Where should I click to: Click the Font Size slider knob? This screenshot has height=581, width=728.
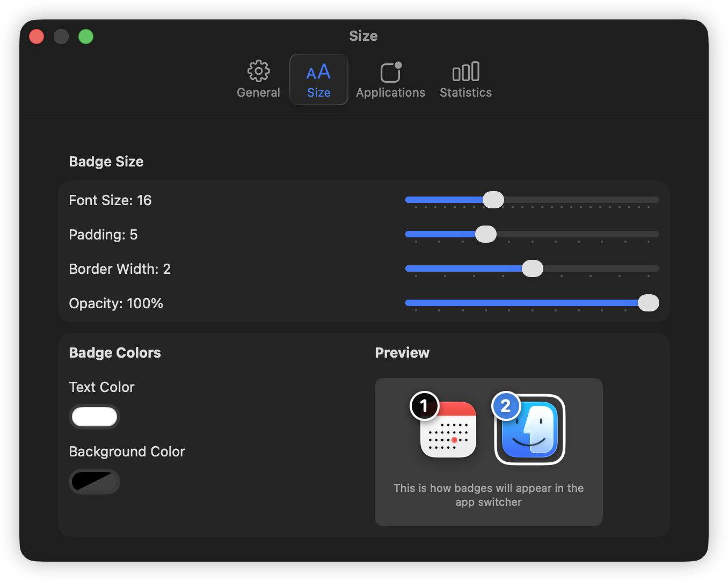pyautogui.click(x=493, y=200)
